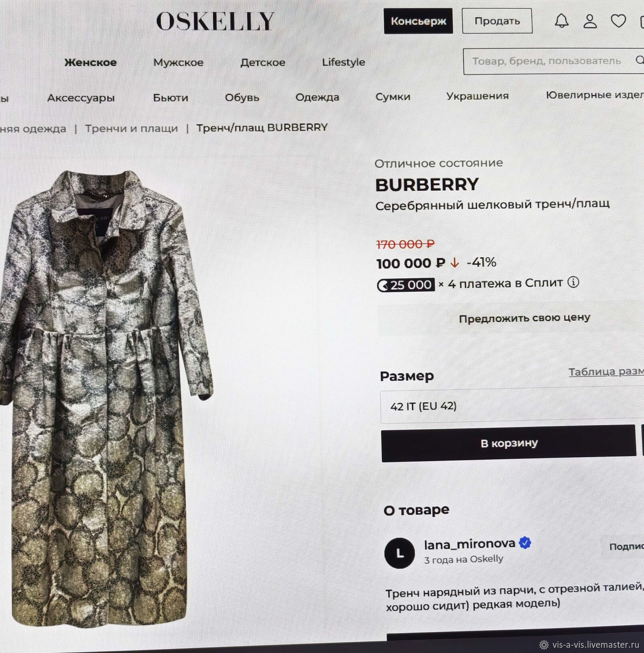Click lana_mironova seller avatar

(399, 553)
